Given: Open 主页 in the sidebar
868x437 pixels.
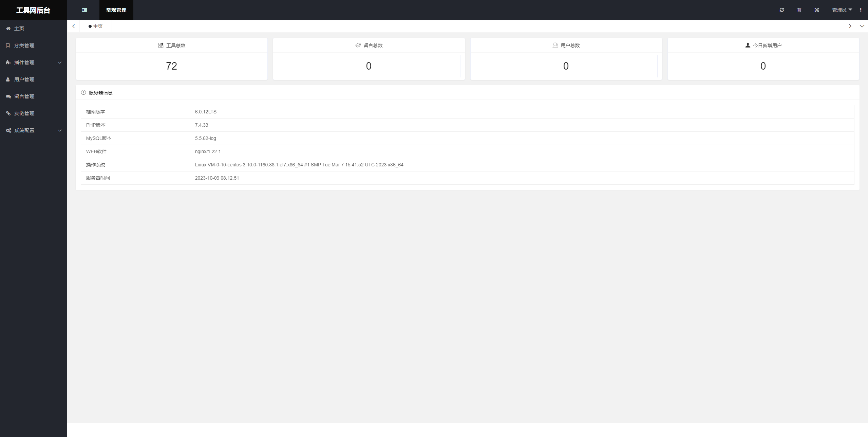Looking at the screenshot, I should point(34,29).
